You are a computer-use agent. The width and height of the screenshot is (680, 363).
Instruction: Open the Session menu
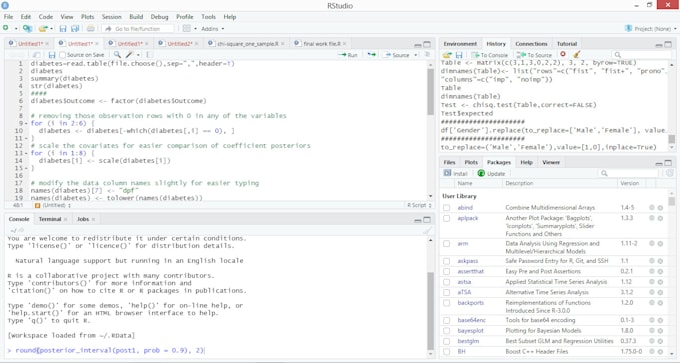click(x=111, y=17)
